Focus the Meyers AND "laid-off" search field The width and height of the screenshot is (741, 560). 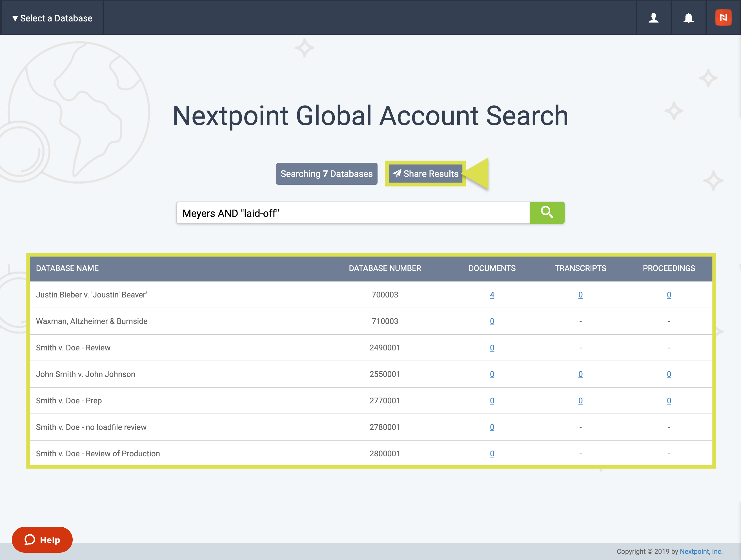[353, 213]
